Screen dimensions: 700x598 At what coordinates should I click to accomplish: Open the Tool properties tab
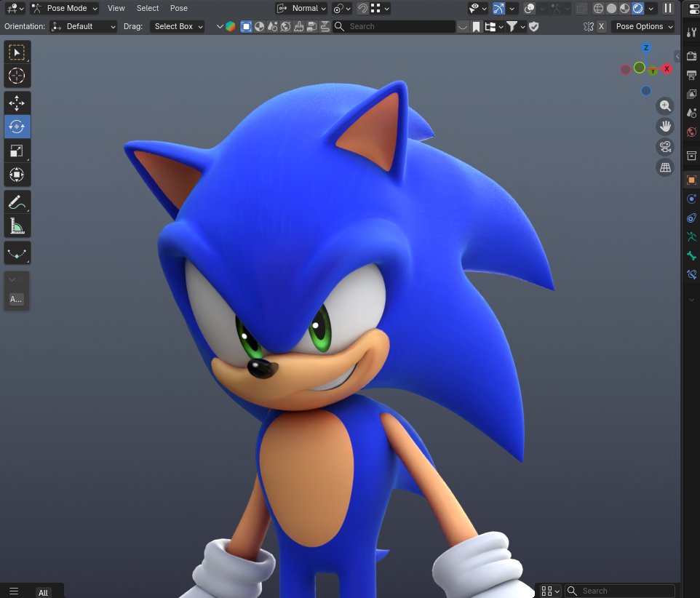pyautogui.click(x=691, y=32)
